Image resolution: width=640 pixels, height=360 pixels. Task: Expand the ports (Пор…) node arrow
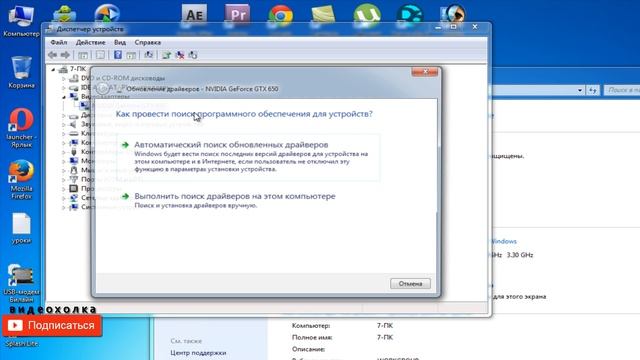64,180
